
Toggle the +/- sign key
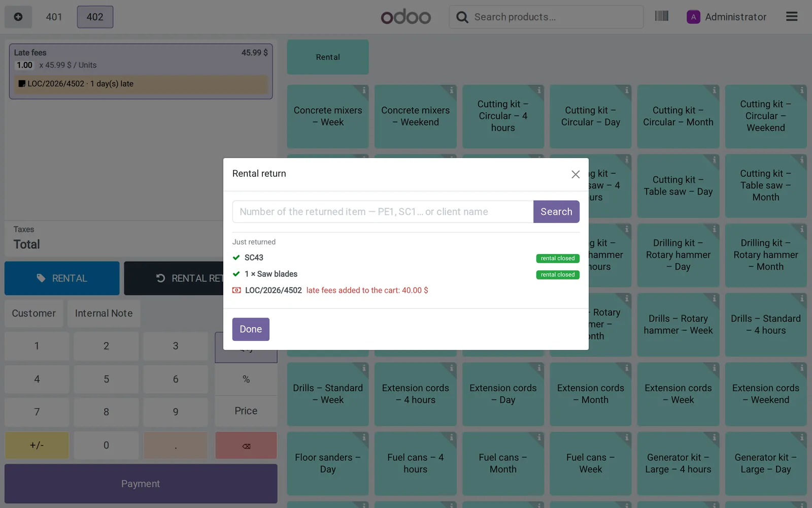[x=37, y=446]
